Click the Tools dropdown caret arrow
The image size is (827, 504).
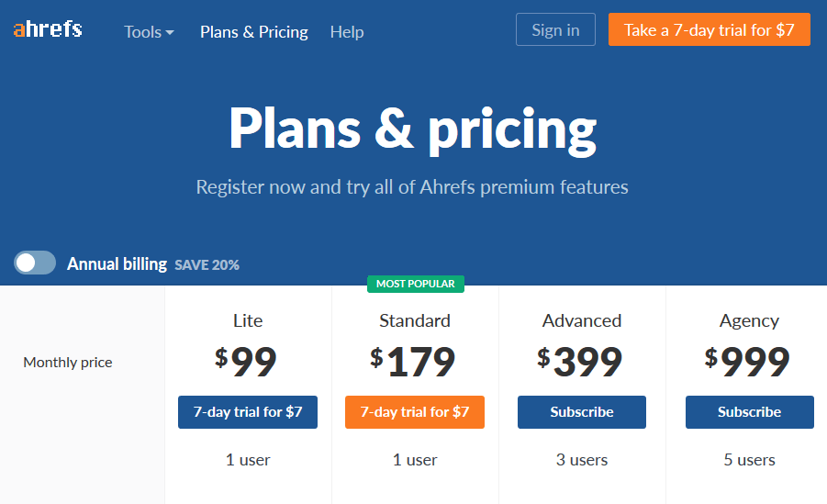click(x=169, y=33)
